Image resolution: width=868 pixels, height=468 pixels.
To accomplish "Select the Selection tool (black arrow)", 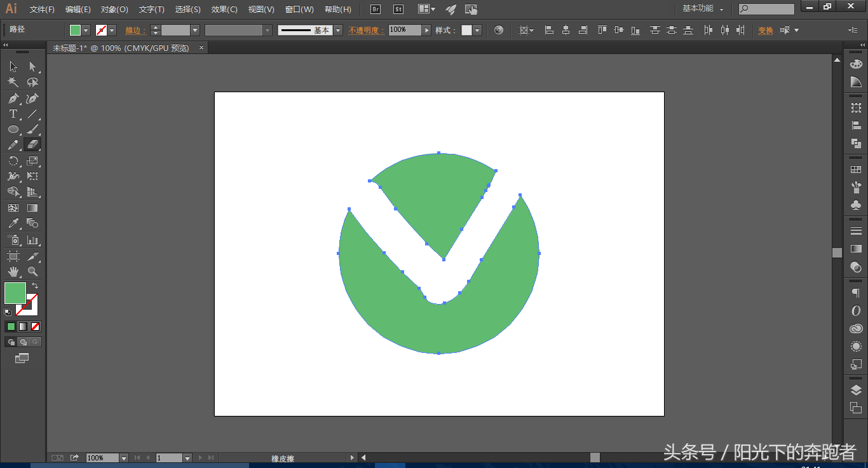I will 13,67.
